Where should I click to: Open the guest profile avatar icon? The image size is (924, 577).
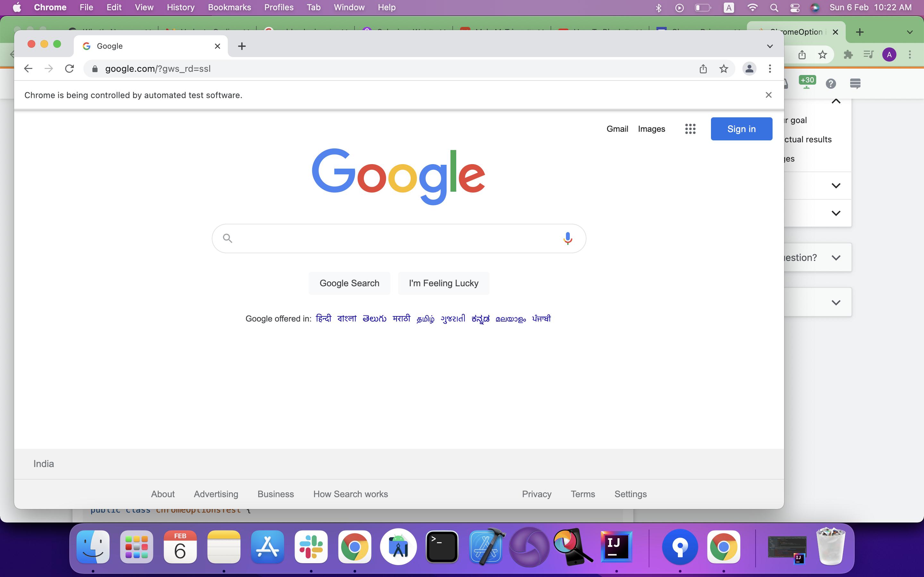click(x=749, y=69)
